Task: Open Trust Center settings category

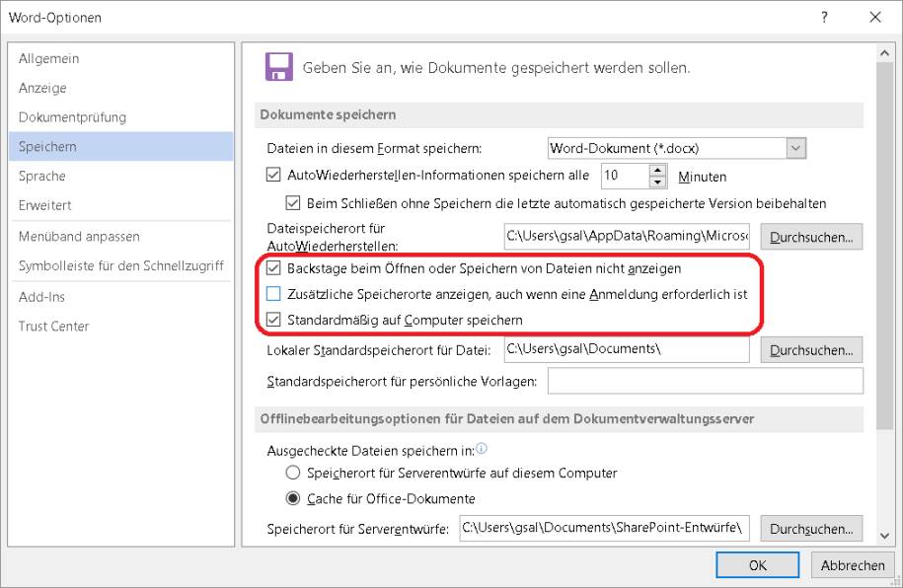Action: 54,326
